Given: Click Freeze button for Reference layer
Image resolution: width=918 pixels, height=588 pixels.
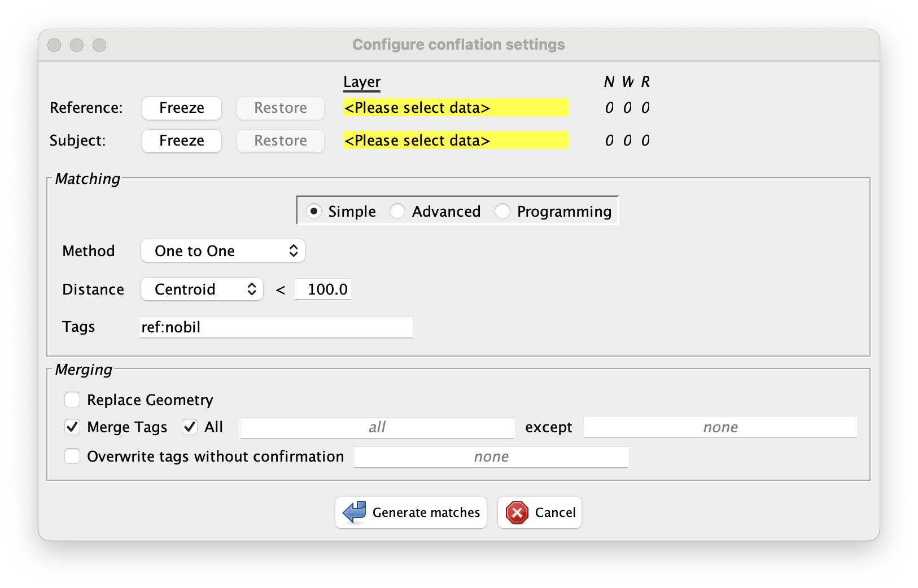Looking at the screenshot, I should pyautogui.click(x=182, y=108).
